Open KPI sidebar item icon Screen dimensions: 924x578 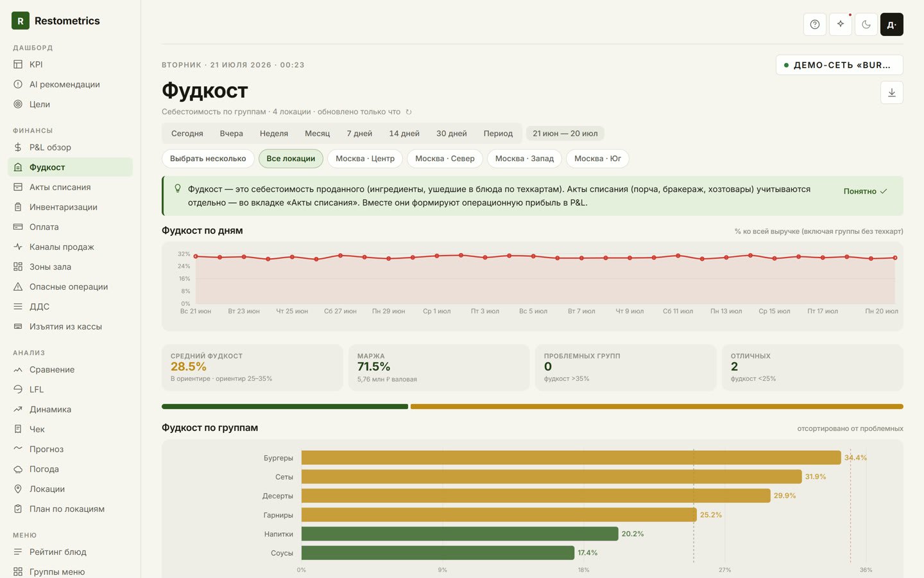coord(18,64)
